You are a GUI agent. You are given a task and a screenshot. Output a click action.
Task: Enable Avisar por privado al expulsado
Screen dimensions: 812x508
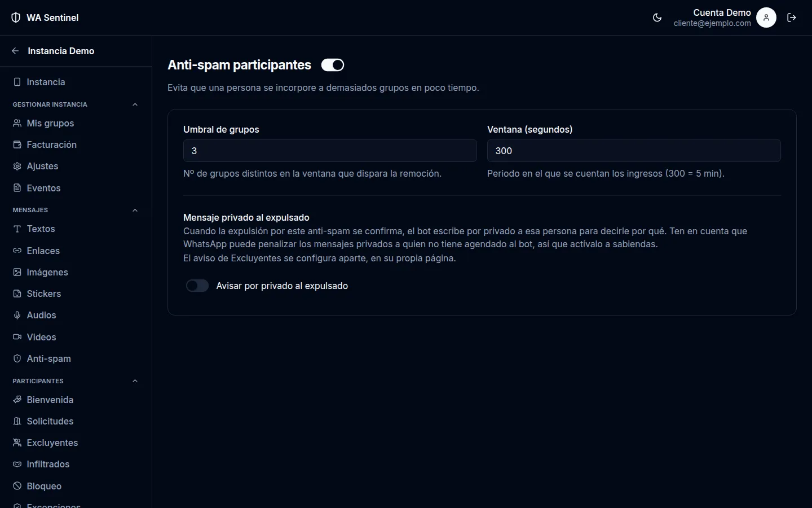(197, 286)
